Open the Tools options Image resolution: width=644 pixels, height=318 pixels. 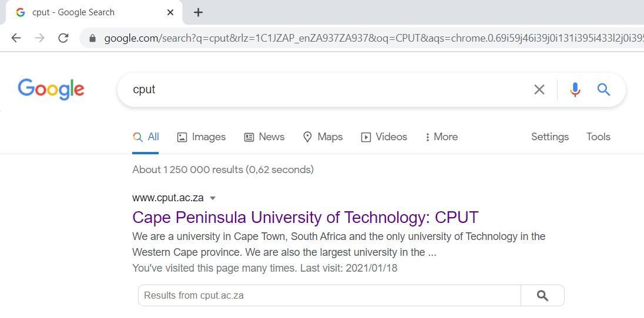(598, 137)
